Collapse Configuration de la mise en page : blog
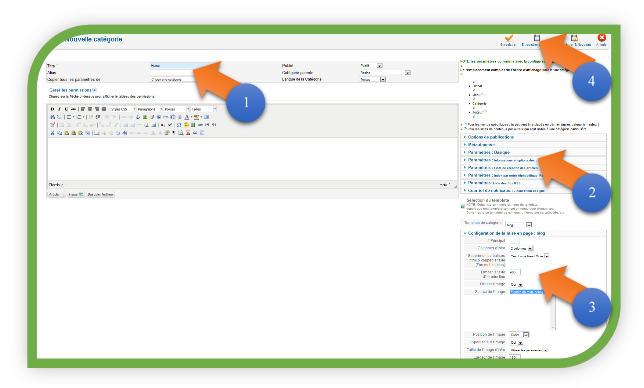 tap(534, 233)
